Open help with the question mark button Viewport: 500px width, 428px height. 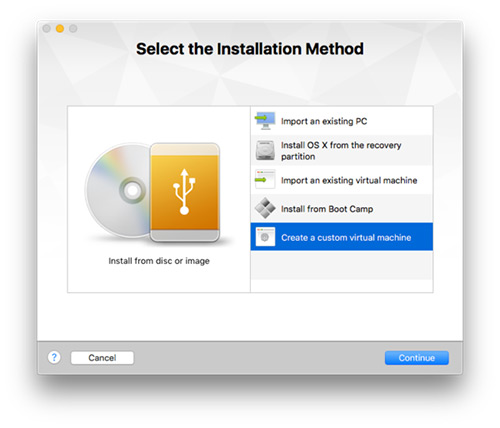coord(54,358)
